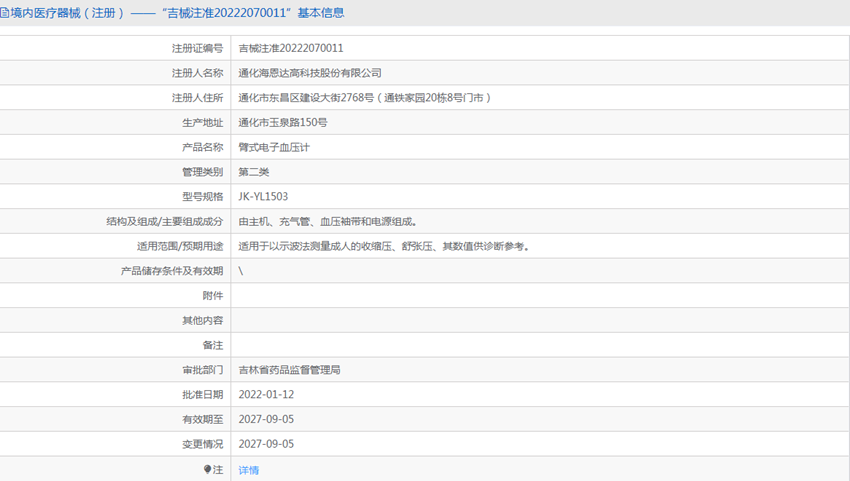This screenshot has width=850, height=481.
Task: Select registration number value 吉械注准20222070011 in table
Action: coord(291,48)
